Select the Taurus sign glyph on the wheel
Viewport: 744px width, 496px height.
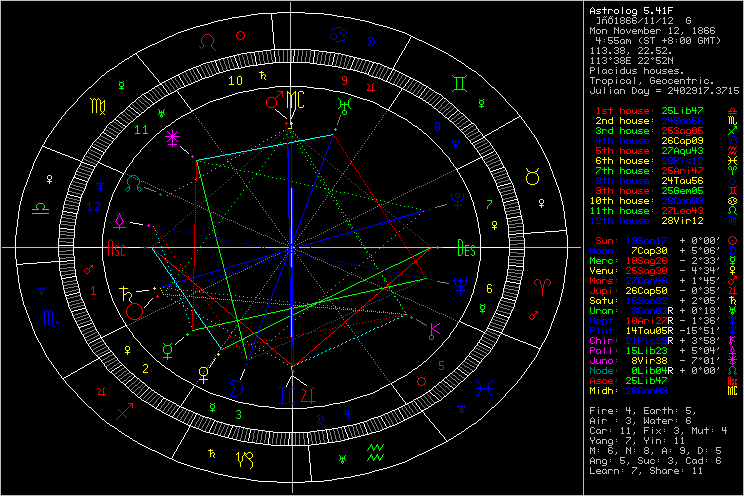[533, 177]
